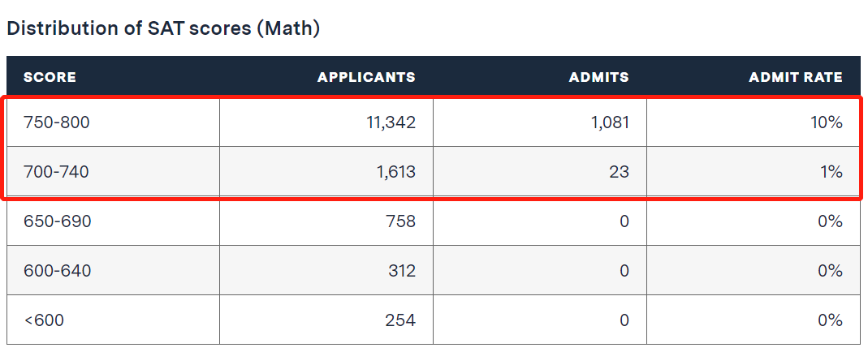Click the 312 applicants cell
Screen dimensions: 868x352
coord(402,271)
